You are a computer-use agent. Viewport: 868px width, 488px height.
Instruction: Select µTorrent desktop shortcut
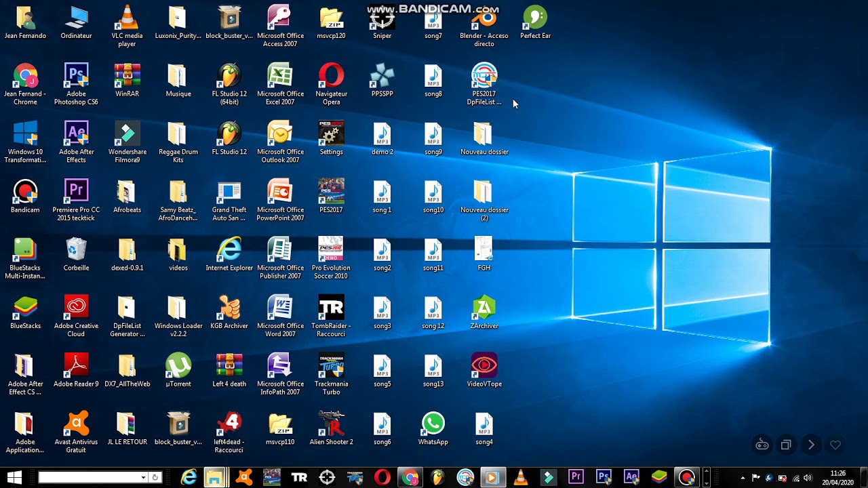[178, 370]
